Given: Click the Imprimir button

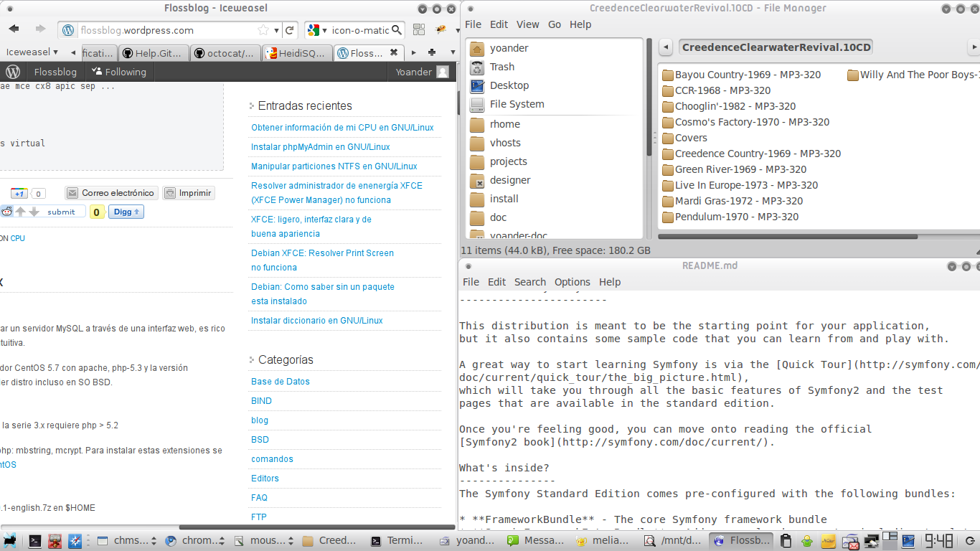Looking at the screenshot, I should [188, 193].
